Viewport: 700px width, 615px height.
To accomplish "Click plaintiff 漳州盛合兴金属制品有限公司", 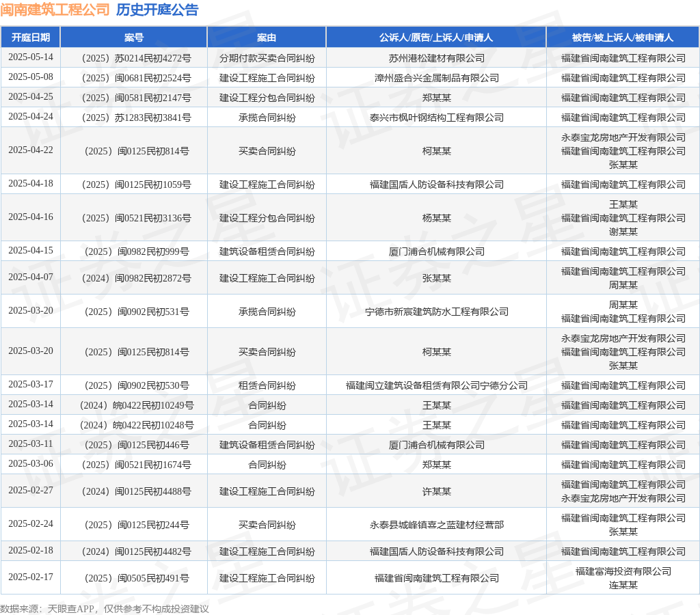I will pyautogui.click(x=437, y=78).
